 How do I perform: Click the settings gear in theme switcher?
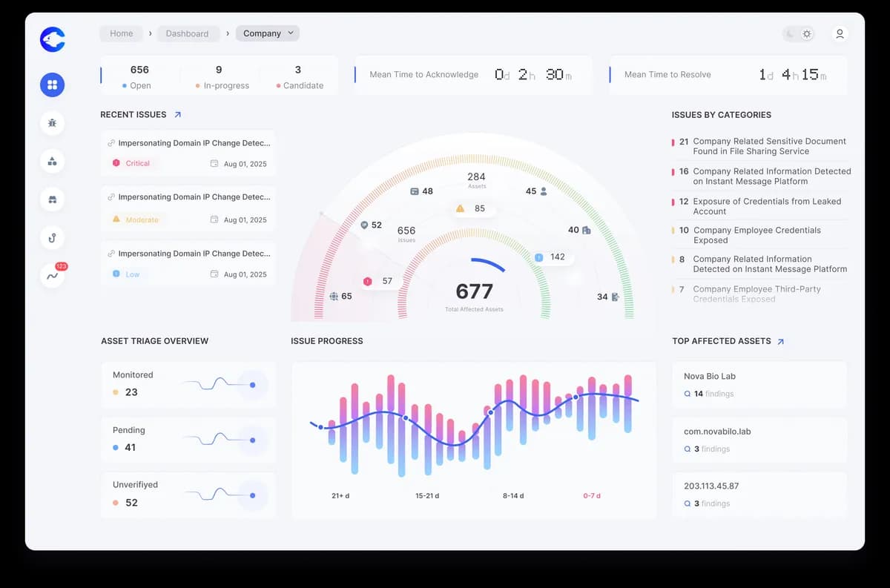[806, 33]
